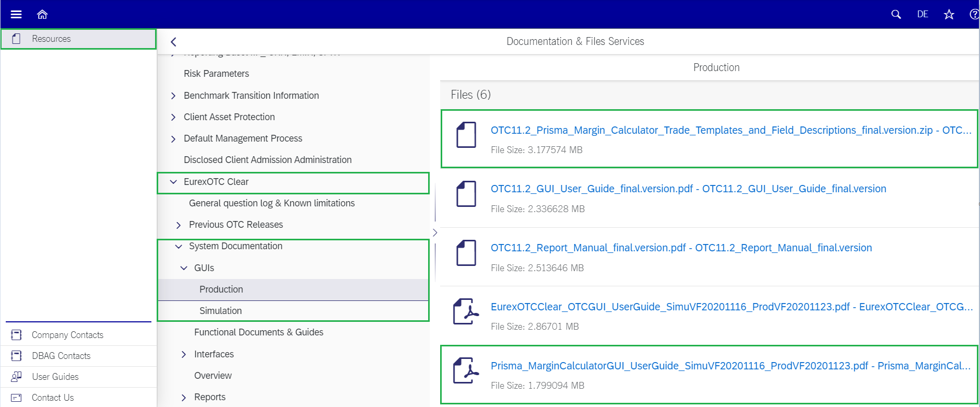Open Resources in the left sidebar

click(x=51, y=39)
